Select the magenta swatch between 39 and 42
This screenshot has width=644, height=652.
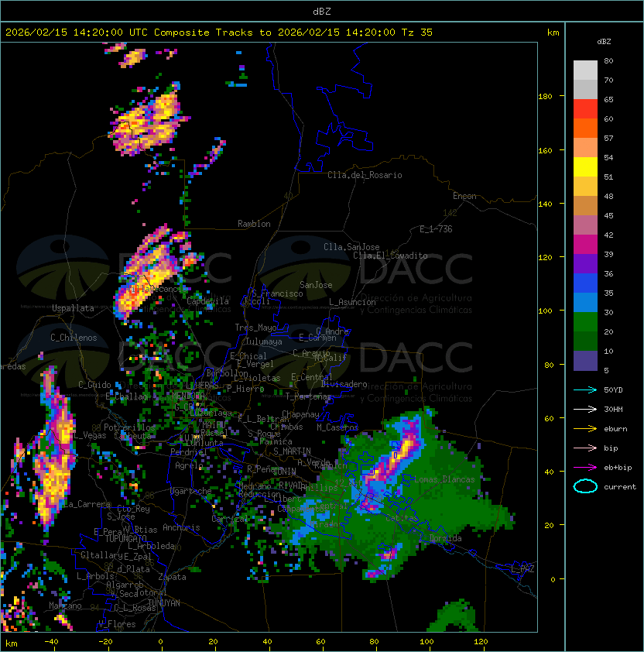click(585, 245)
